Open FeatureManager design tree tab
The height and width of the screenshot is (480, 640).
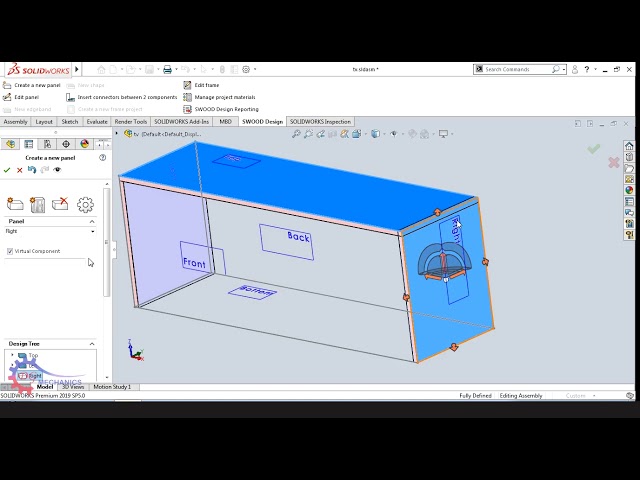11,144
